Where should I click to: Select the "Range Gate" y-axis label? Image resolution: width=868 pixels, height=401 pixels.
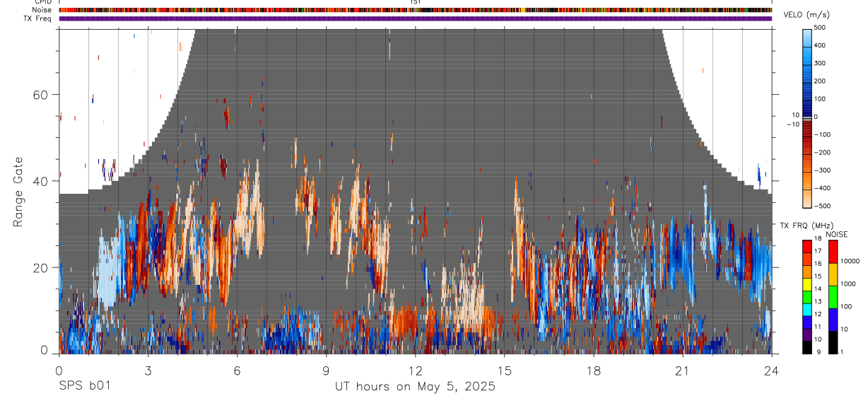click(x=18, y=193)
